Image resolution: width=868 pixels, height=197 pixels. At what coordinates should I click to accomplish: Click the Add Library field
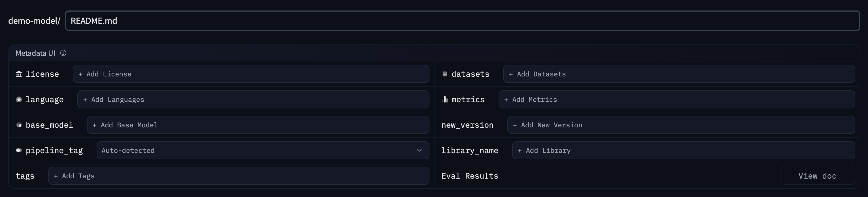click(x=683, y=151)
